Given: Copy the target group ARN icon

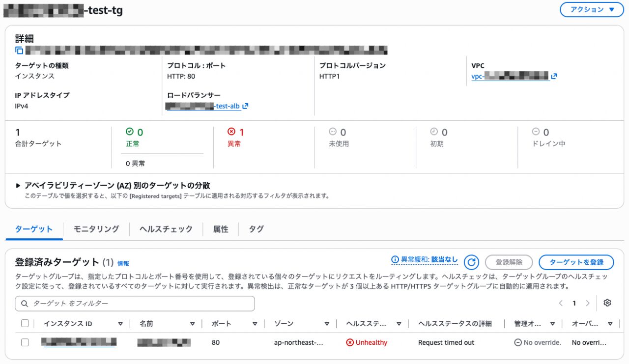Looking at the screenshot, I should click(19, 50).
